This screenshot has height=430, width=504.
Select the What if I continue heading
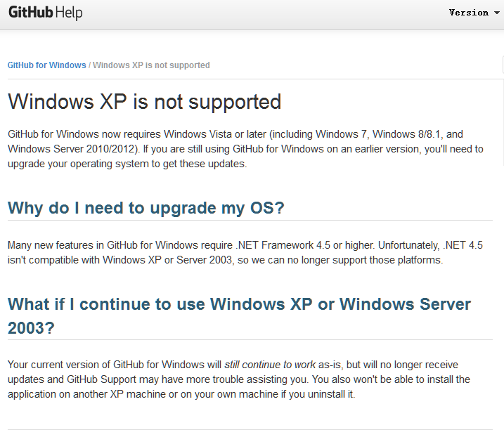point(239,316)
